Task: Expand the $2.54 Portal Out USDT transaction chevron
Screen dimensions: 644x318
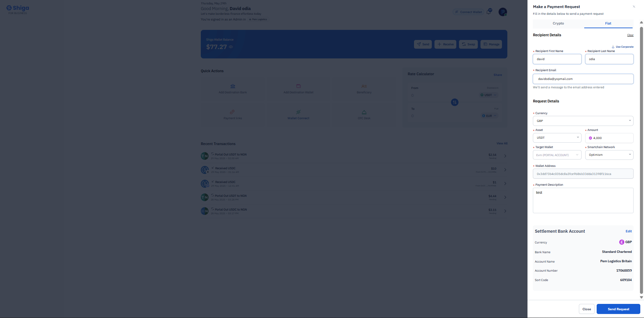Action: pyautogui.click(x=505, y=156)
